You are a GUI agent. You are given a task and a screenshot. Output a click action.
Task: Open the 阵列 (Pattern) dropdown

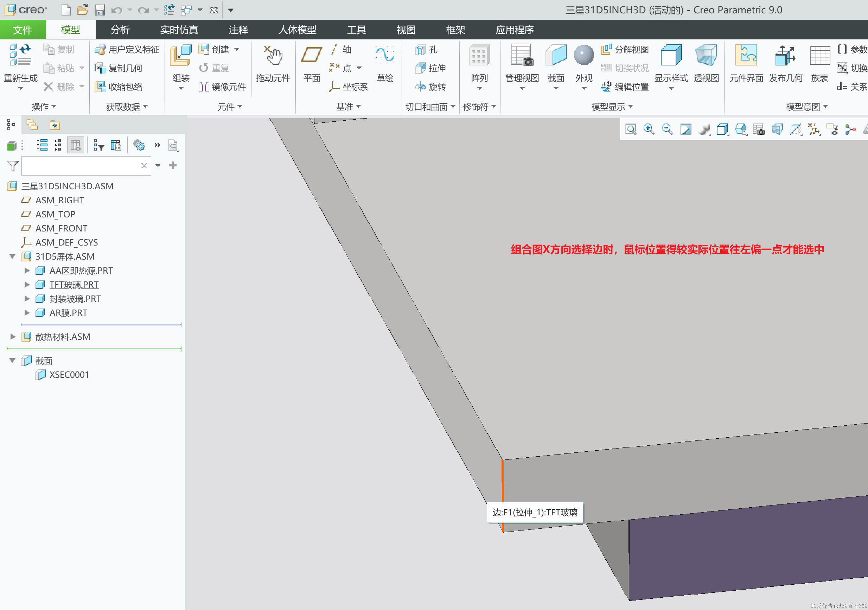[479, 89]
